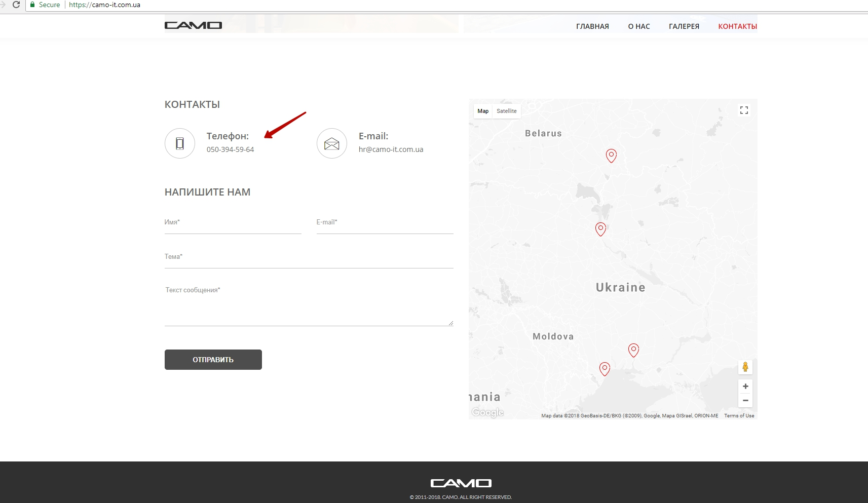This screenshot has width=868, height=503.
Task: Click the hr@camo-it.com.ua email address
Action: 391,149
